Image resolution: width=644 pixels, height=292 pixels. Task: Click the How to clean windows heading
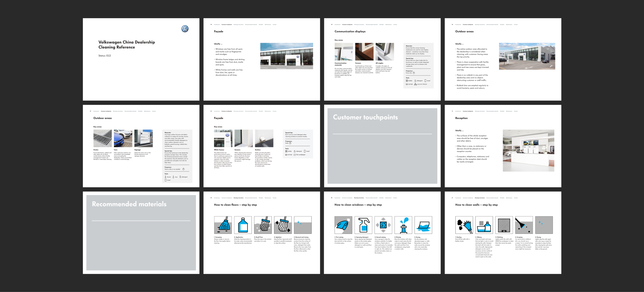358,205
